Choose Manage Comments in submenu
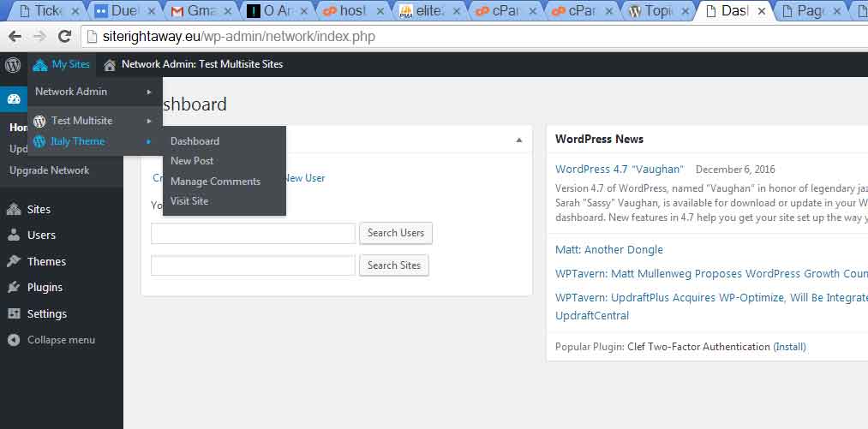Screen dimensions: 868x429 click(x=215, y=182)
